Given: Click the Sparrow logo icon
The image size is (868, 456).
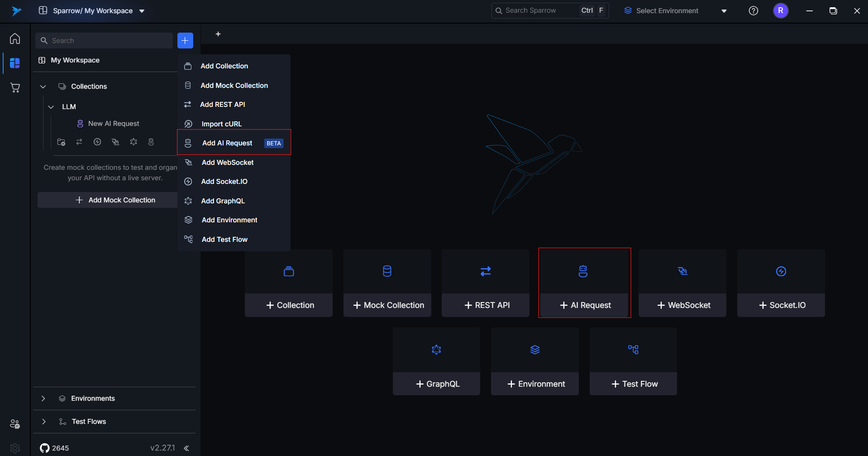Looking at the screenshot, I should [x=16, y=11].
